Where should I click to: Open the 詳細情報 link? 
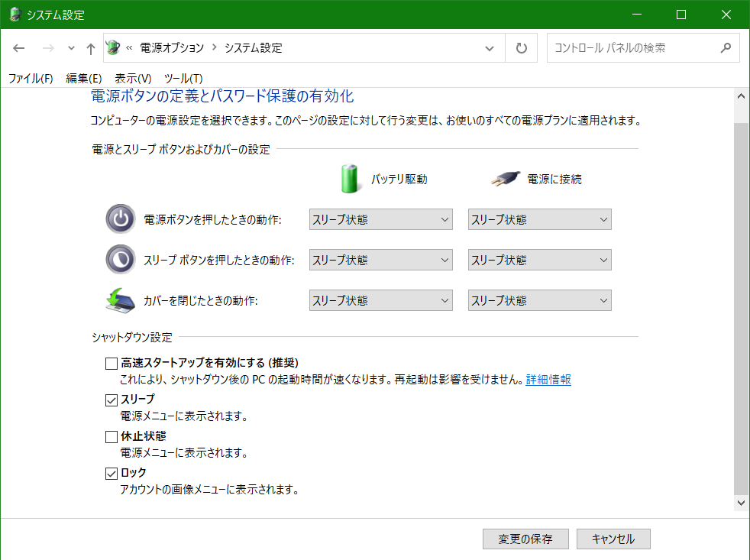[548, 380]
